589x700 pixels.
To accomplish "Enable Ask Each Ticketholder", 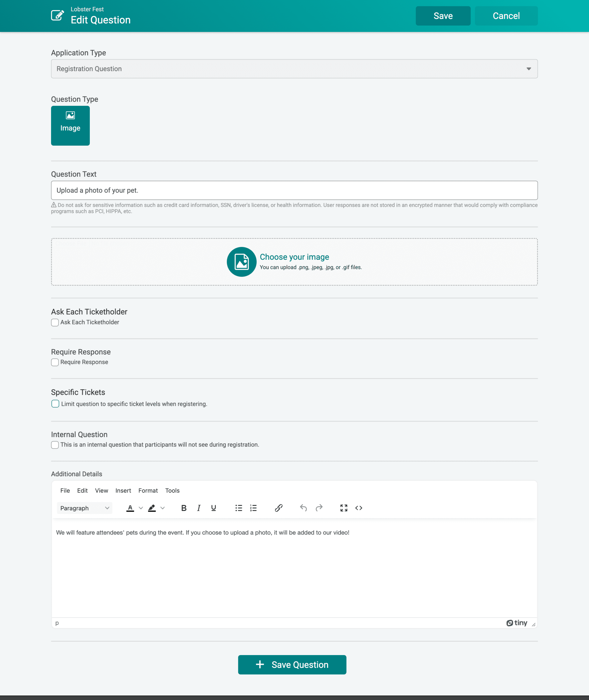I will [x=55, y=322].
